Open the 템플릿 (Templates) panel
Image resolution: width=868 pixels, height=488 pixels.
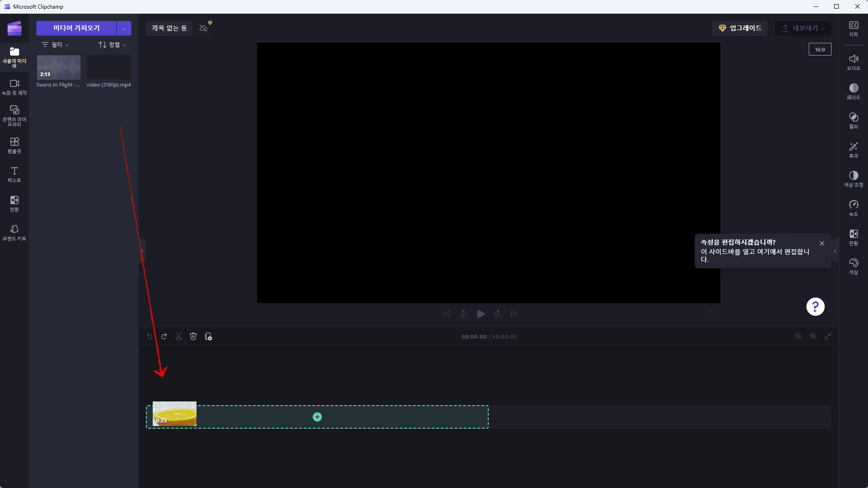(x=14, y=145)
